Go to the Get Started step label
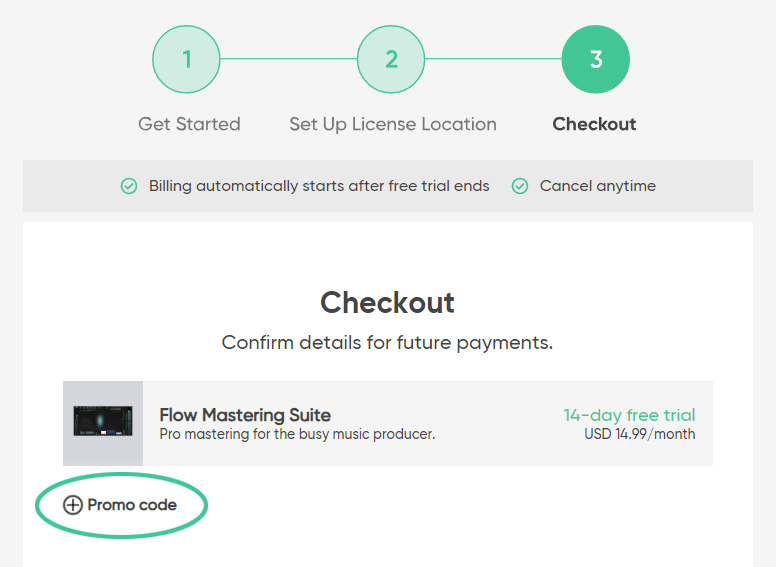Viewport: 776px width, 567px height. (189, 124)
